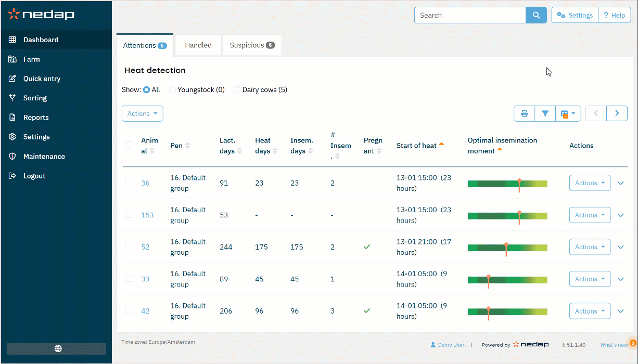Click the Help button
This screenshot has width=638, height=364.
click(614, 15)
